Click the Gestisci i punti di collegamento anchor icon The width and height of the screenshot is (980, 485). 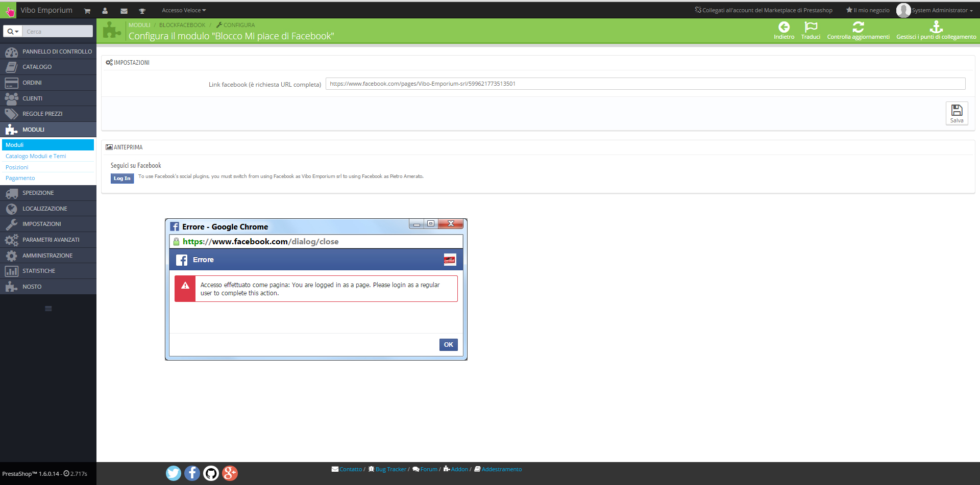pyautogui.click(x=936, y=27)
